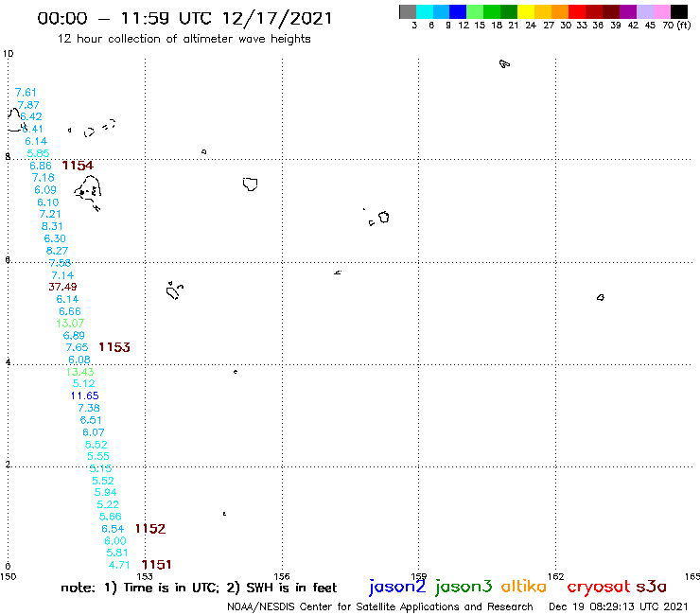Click the wave height value 7.87
The height and width of the screenshot is (615, 700).
coord(28,105)
